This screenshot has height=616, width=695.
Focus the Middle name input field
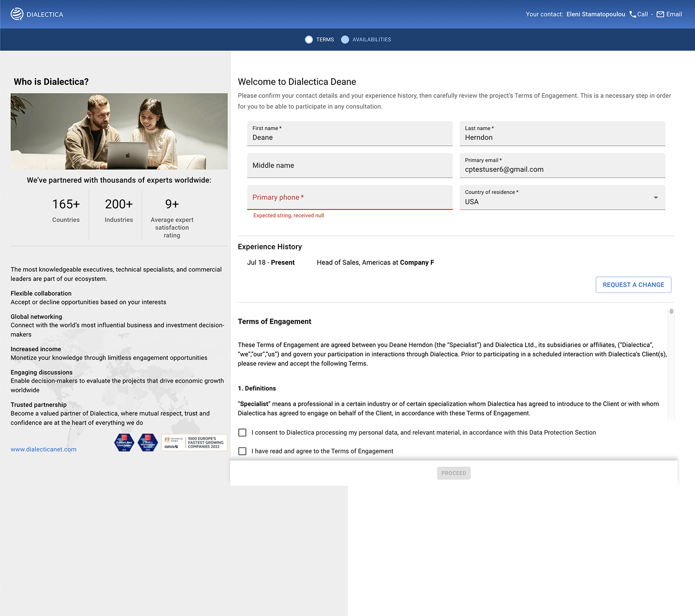click(x=350, y=165)
